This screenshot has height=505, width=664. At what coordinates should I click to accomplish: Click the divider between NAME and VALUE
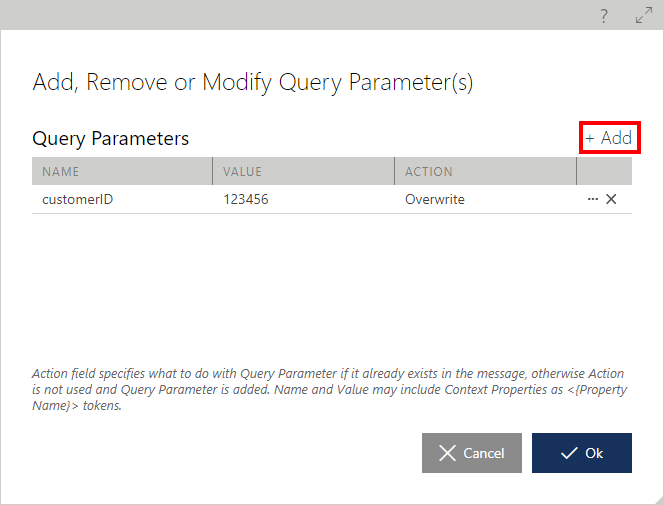[x=213, y=171]
